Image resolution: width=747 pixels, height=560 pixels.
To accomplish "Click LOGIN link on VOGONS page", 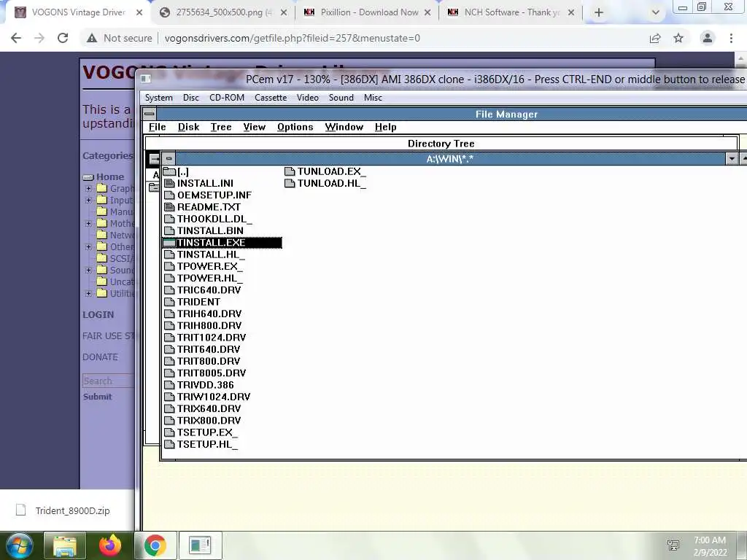I will tap(98, 315).
